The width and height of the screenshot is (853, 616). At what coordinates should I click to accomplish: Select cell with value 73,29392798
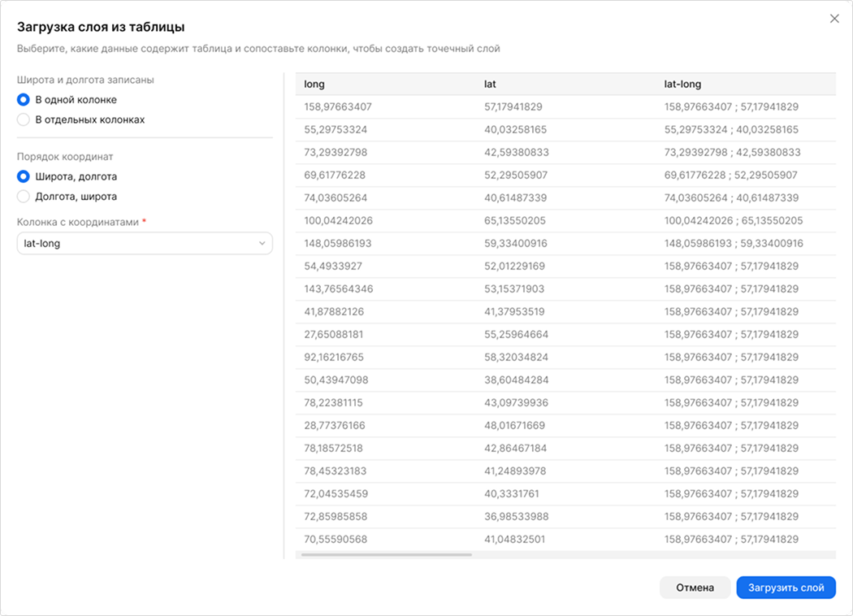click(x=336, y=152)
